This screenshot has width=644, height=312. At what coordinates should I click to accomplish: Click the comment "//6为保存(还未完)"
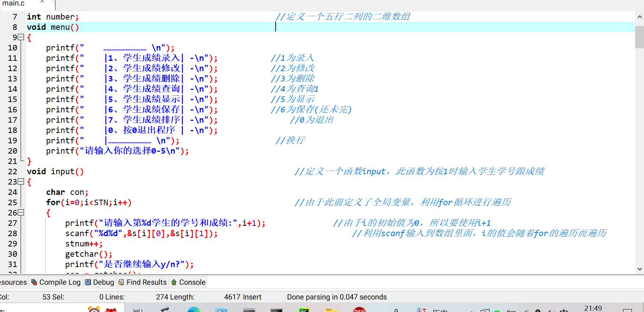(x=311, y=110)
